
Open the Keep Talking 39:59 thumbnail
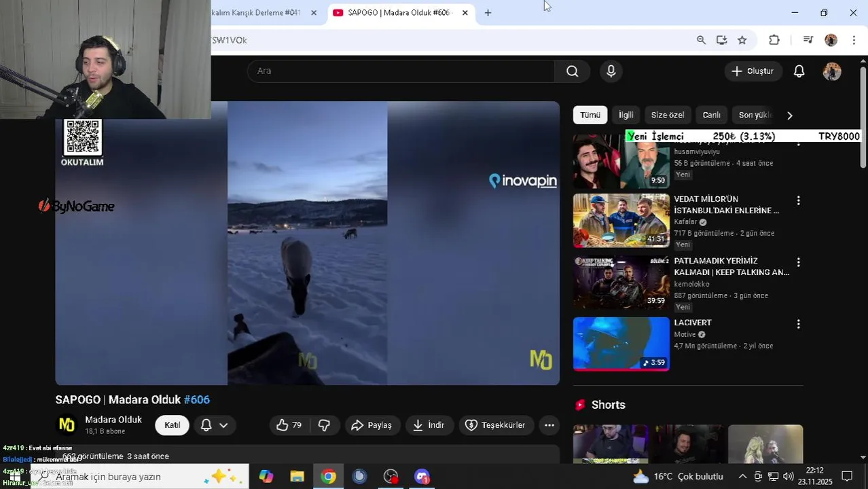tap(621, 283)
